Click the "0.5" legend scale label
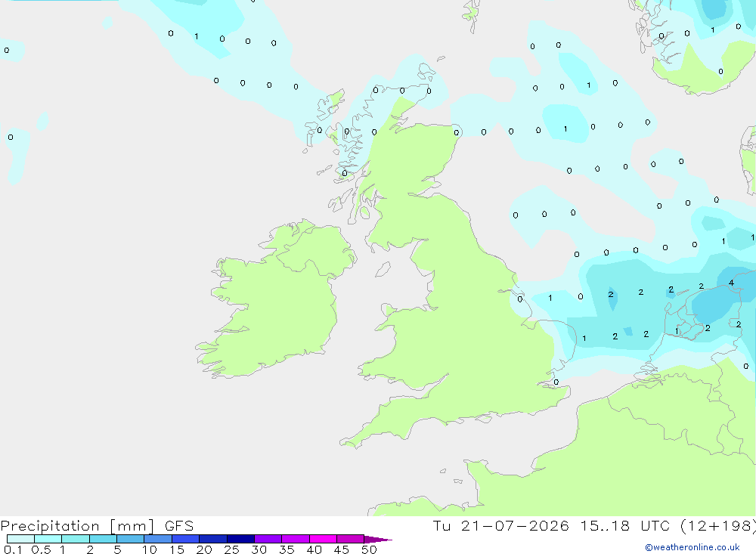Image resolution: width=756 pixels, height=554 pixels. click(x=41, y=549)
